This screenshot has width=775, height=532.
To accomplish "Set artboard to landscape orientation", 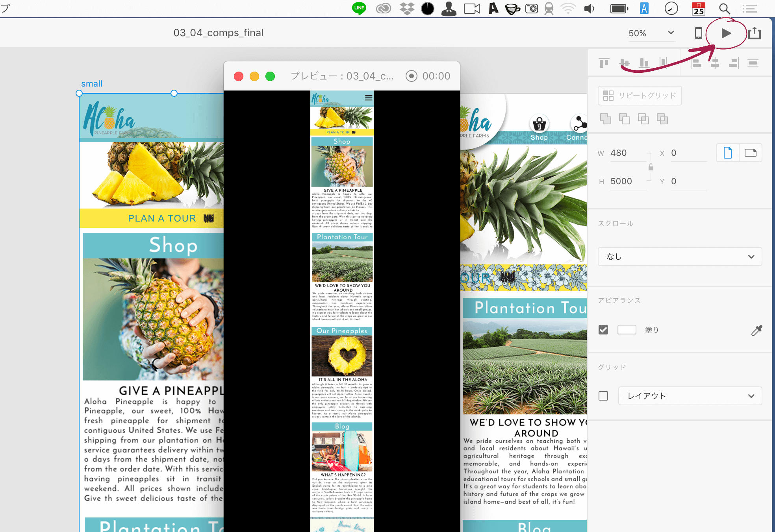I will [751, 153].
